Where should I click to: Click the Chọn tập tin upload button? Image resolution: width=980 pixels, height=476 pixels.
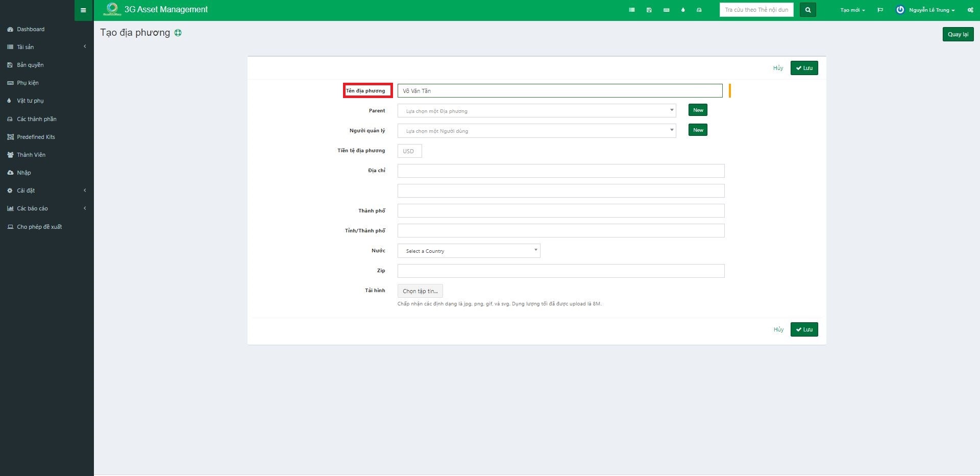(x=420, y=291)
